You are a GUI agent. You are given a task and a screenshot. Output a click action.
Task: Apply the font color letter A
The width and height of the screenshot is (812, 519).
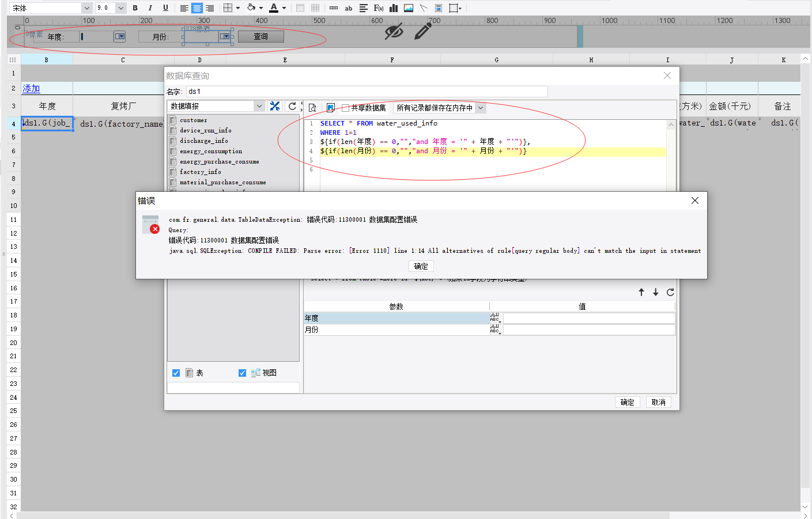(x=274, y=8)
